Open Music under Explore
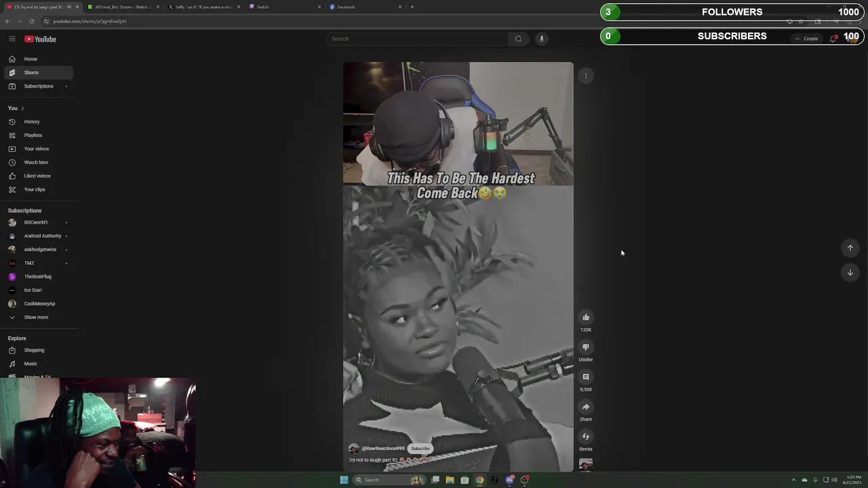 [38, 364]
